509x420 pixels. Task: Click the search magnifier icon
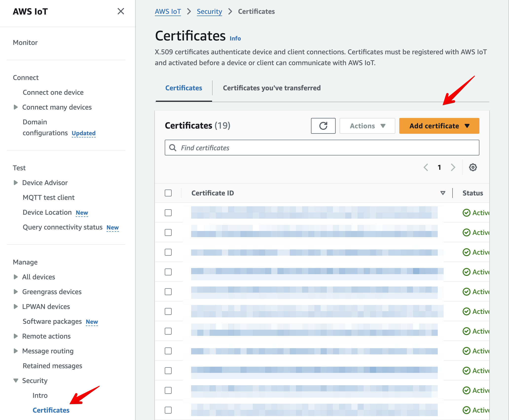coord(173,148)
